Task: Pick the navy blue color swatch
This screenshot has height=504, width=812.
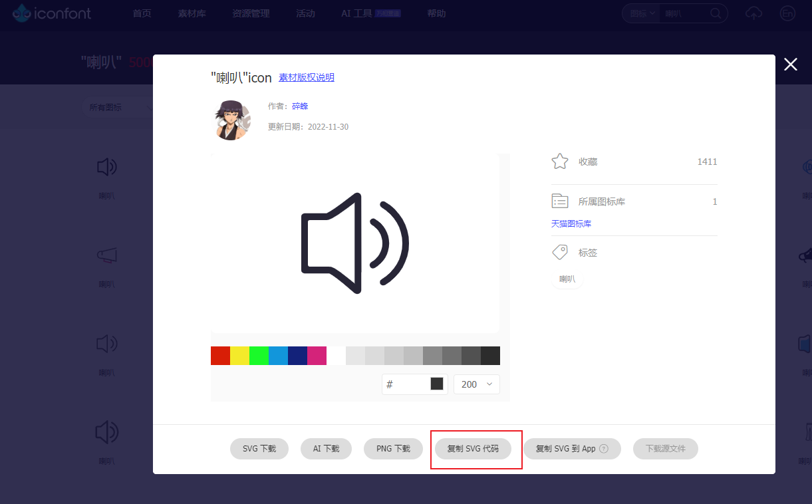Action: pos(297,356)
